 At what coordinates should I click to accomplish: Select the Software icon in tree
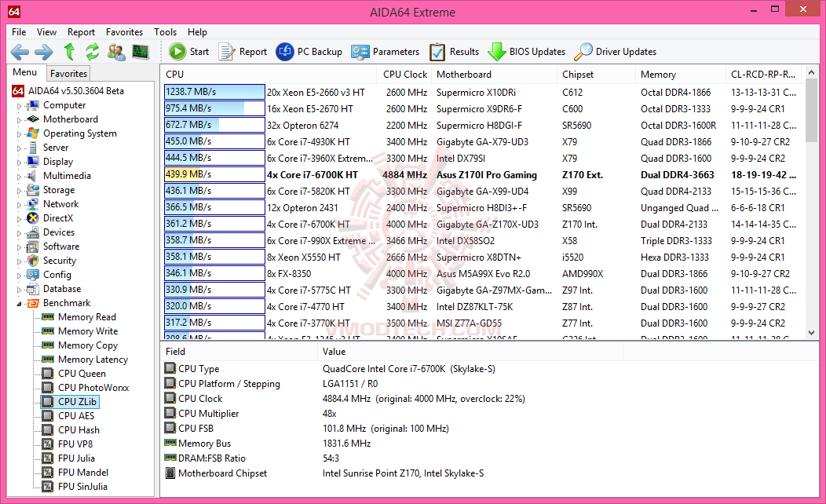click(33, 247)
